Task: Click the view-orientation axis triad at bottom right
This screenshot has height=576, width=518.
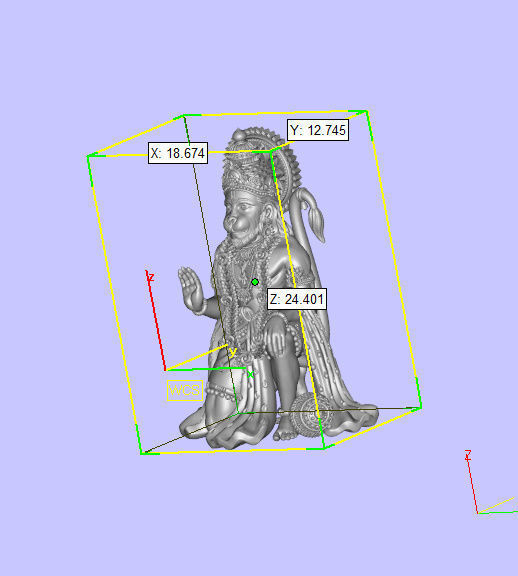Action: tap(490, 482)
